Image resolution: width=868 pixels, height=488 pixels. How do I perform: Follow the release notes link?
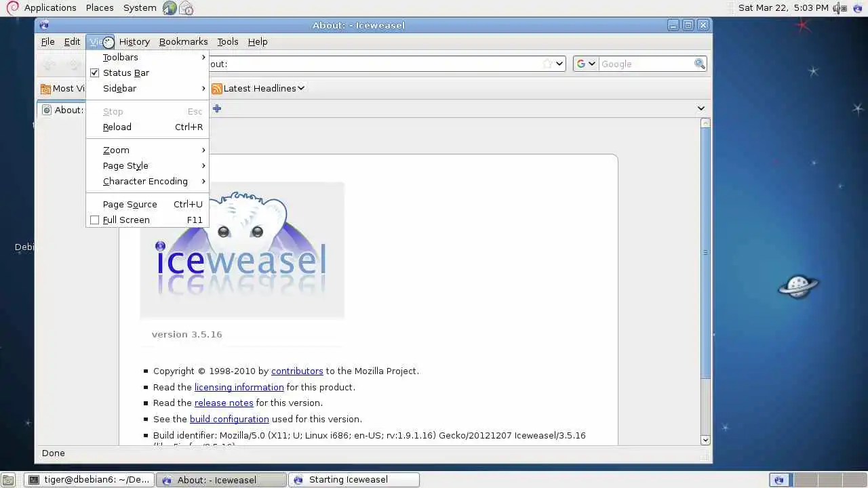pos(224,403)
